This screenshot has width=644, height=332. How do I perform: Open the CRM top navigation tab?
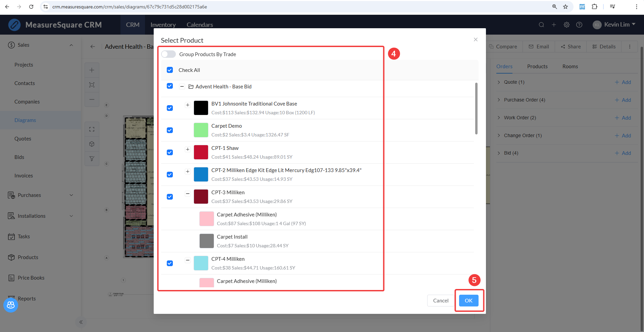pyautogui.click(x=133, y=25)
